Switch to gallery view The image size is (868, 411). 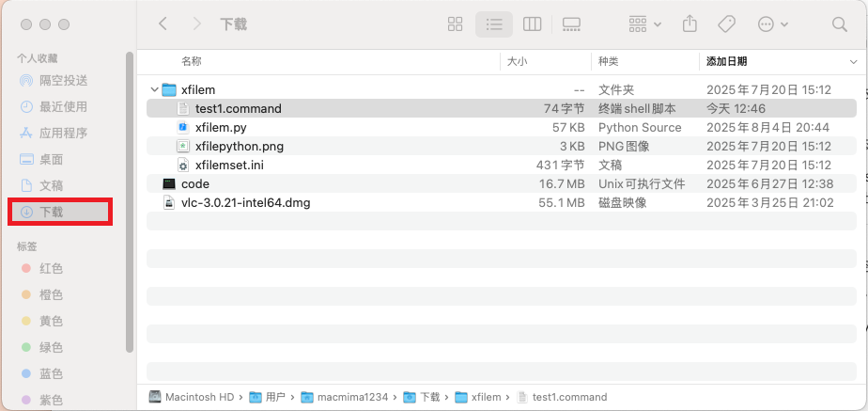pos(570,24)
